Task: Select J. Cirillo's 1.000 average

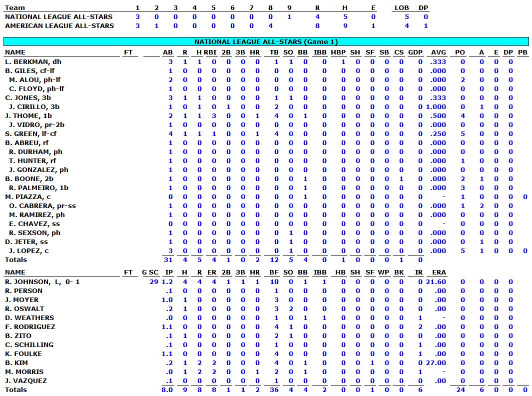Action: tap(436, 106)
